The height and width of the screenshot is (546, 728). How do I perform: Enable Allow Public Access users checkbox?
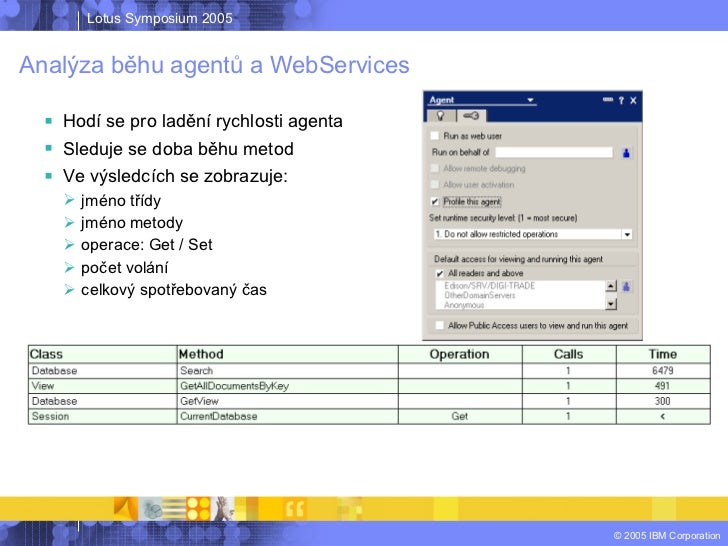click(439, 325)
